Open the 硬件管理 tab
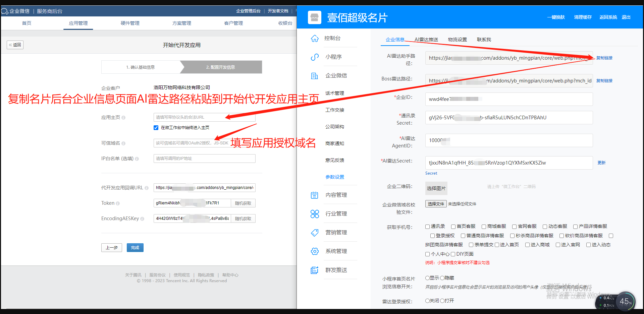Screen dimensions: 644x314 [130, 23]
